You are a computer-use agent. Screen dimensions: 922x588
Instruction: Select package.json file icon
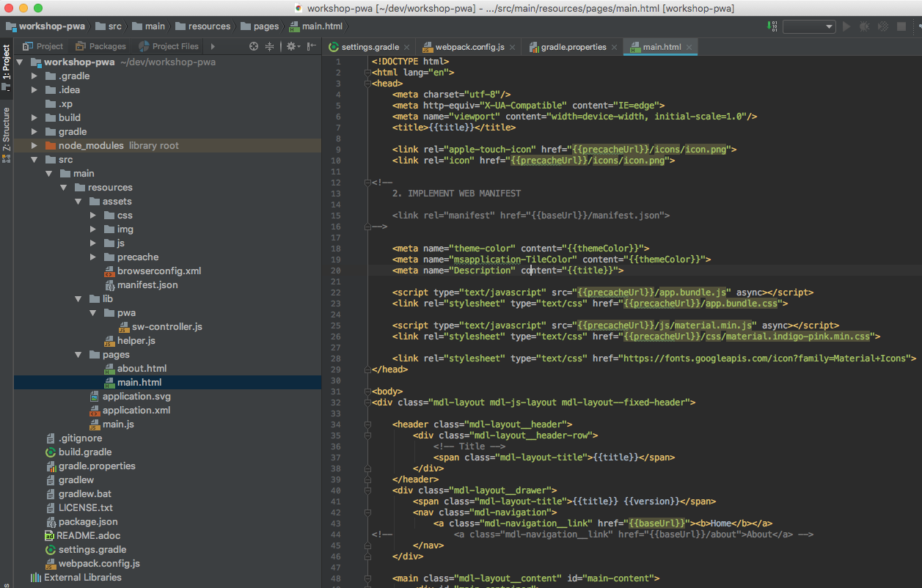tap(51, 522)
